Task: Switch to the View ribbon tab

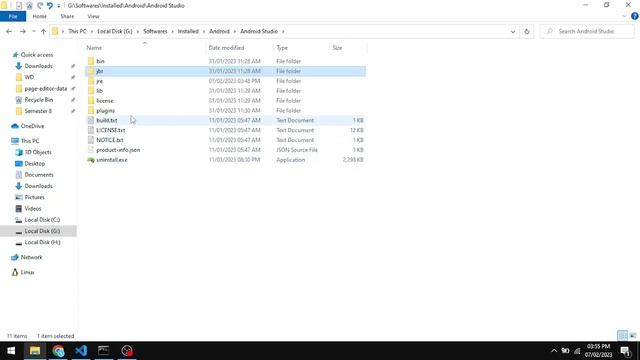Action: click(x=93, y=16)
